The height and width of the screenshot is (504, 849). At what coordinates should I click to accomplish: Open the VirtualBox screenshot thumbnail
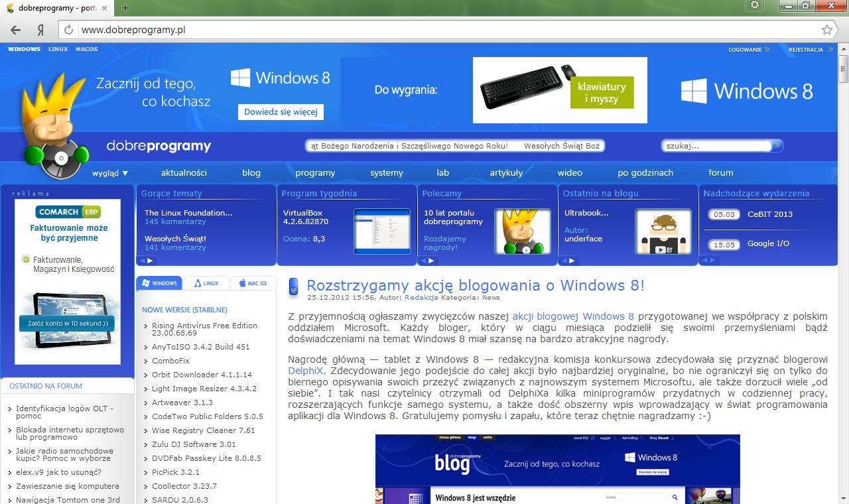pos(382,231)
